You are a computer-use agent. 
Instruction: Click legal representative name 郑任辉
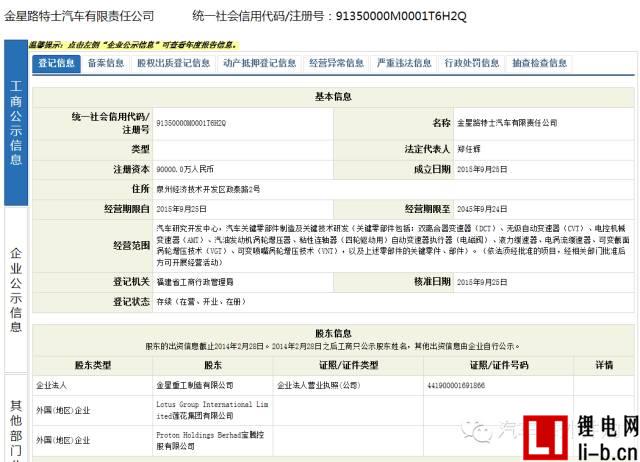pyautogui.click(x=468, y=149)
